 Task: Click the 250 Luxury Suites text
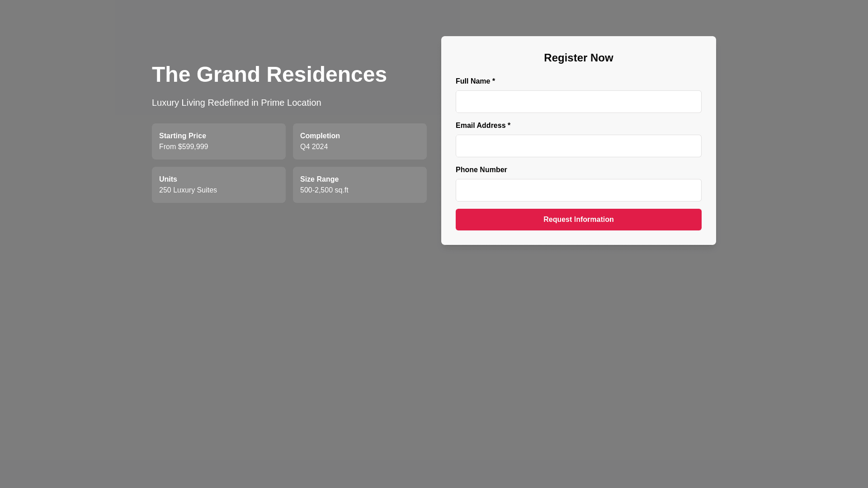click(188, 190)
